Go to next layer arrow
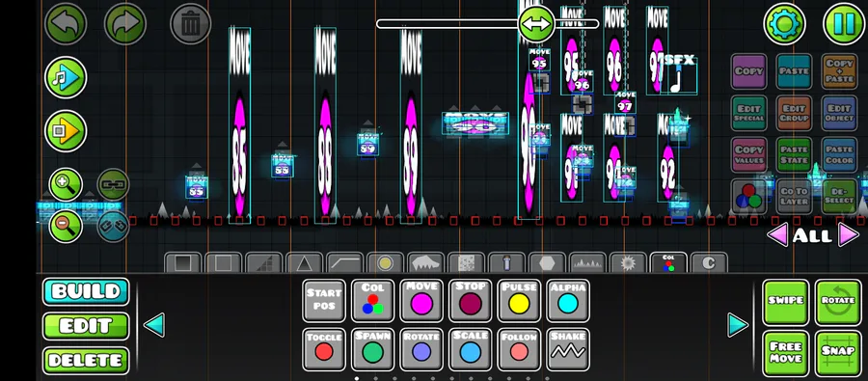This screenshot has width=868, height=381. (849, 234)
